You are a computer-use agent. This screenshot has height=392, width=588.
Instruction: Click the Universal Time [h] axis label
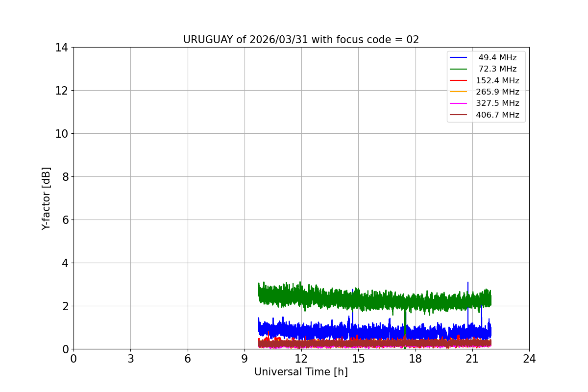click(301, 372)
